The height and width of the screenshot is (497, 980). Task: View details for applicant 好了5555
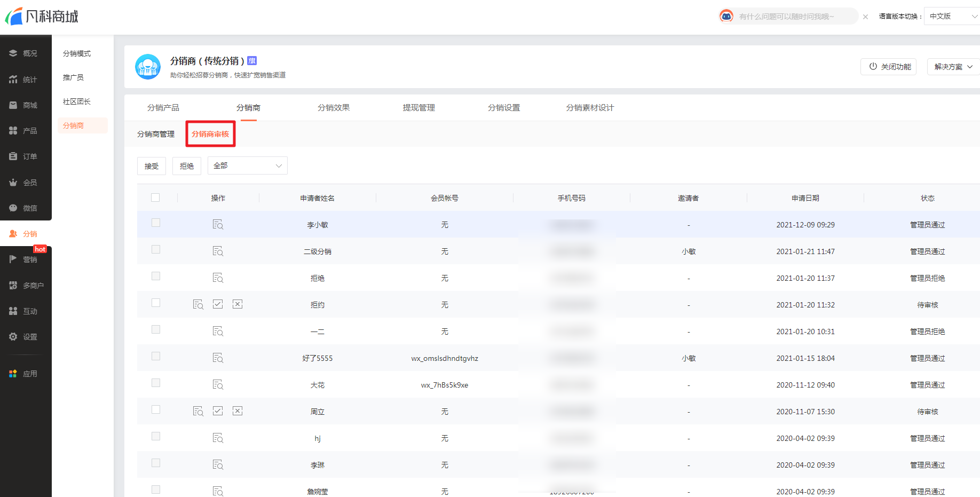(218, 358)
